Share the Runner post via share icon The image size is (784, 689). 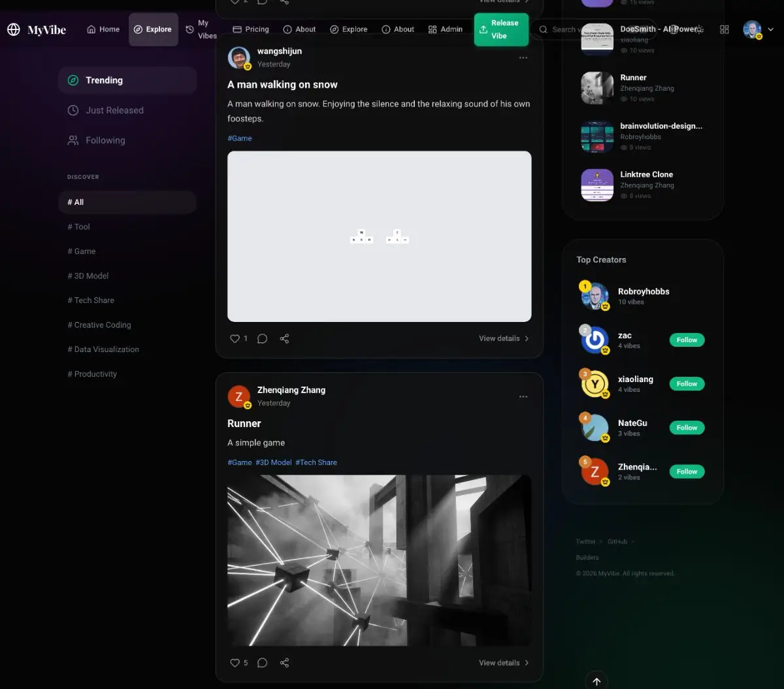tap(284, 662)
